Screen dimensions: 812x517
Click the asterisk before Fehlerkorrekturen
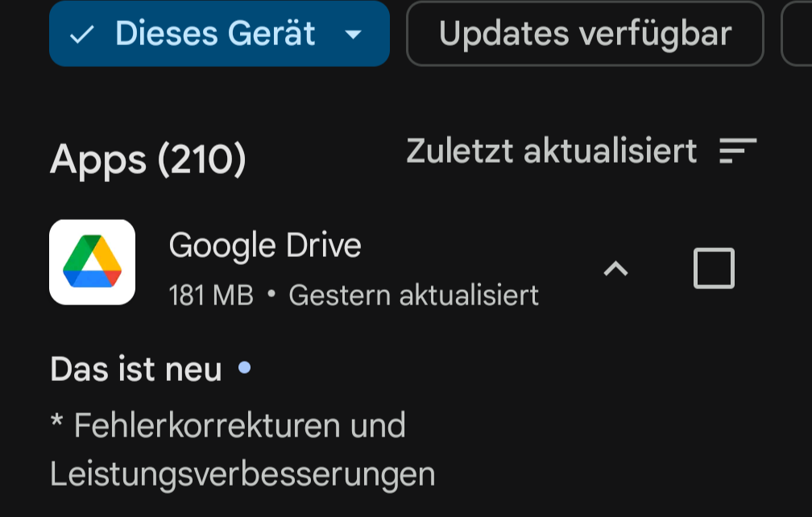[56, 420]
